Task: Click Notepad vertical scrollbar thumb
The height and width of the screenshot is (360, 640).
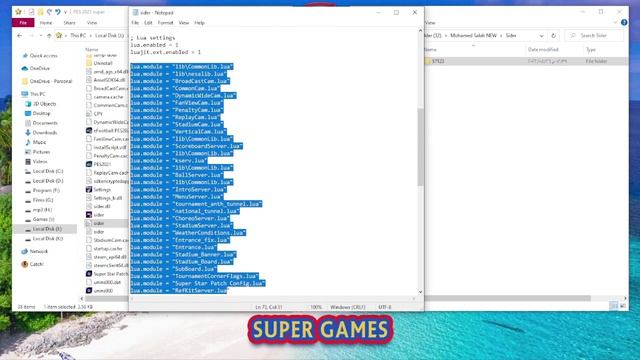Action: [x=420, y=147]
